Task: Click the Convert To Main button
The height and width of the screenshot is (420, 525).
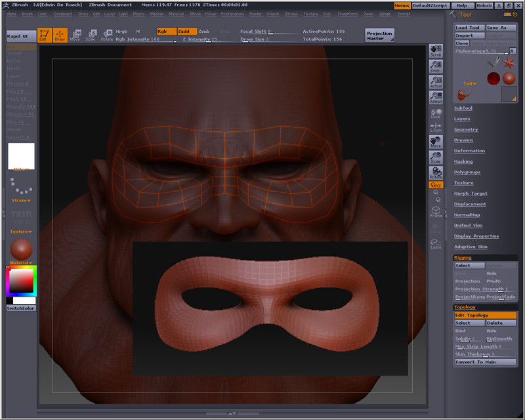Action: pyautogui.click(x=485, y=362)
